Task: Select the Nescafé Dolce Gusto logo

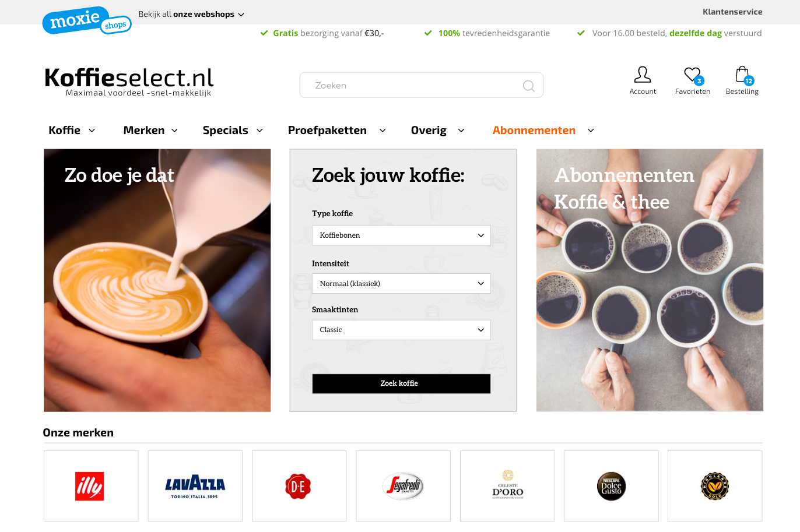Action: 611,486
